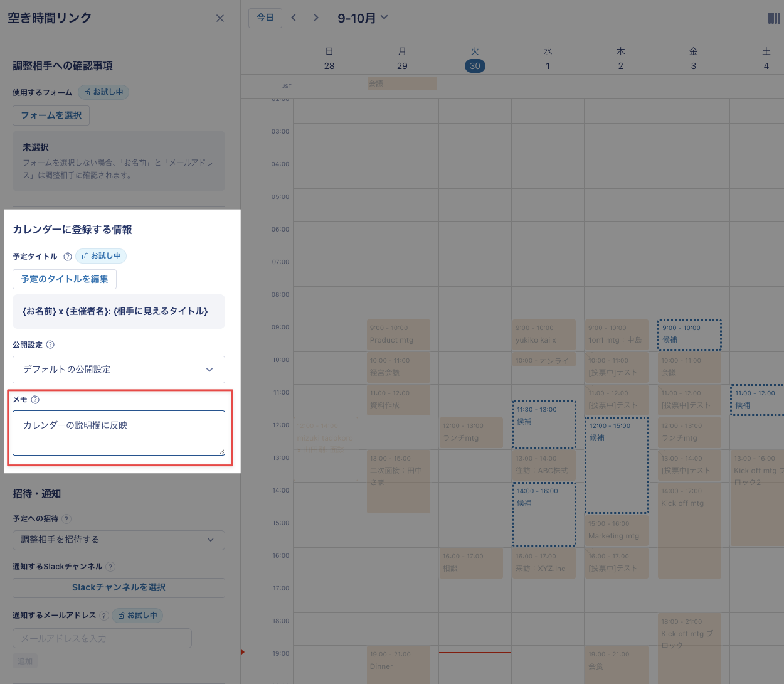784x684 pixels.
Task: Close the 空き時間リンク panel
Action: (x=220, y=18)
